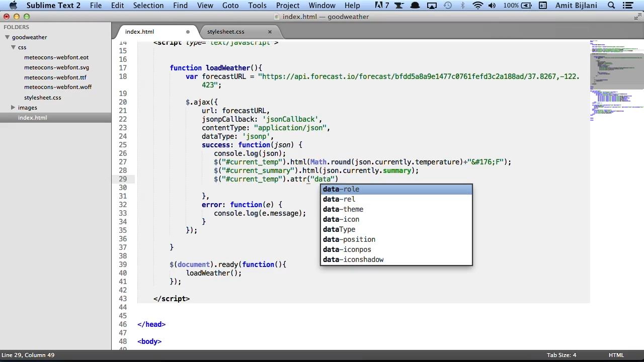Viewport: 644px width, 362px height.
Task: Open meteocons-webfont.ttf in sidebar
Action: coord(55,77)
